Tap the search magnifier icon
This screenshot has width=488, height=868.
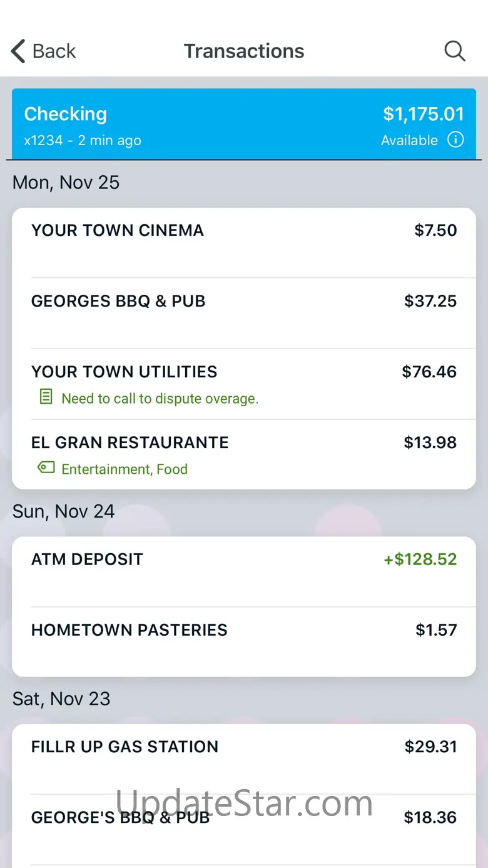pyautogui.click(x=455, y=51)
